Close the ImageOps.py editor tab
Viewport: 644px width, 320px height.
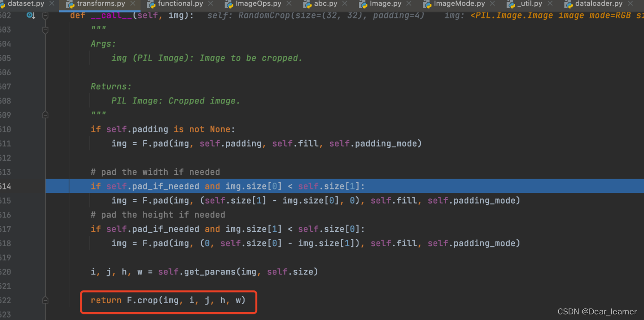pyautogui.click(x=289, y=4)
